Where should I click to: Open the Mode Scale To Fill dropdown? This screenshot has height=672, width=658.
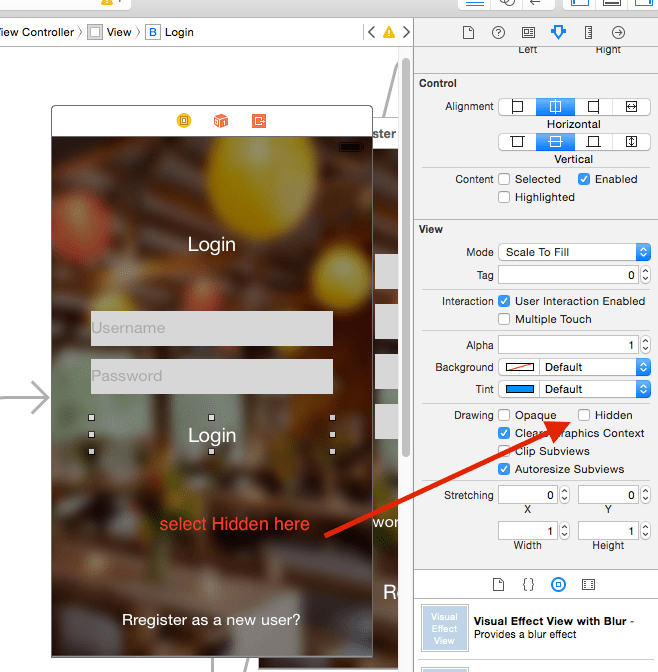574,252
